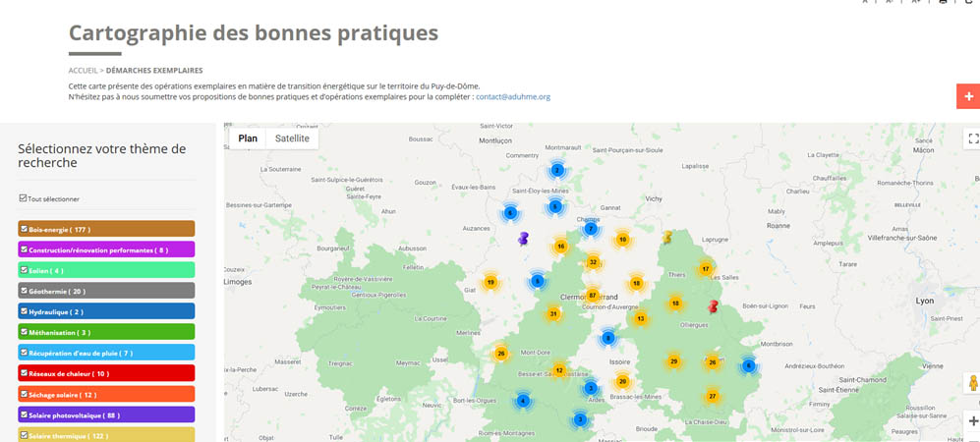This screenshot has height=442, width=980.
Task: Click the orange plus button
Action: tap(968, 96)
